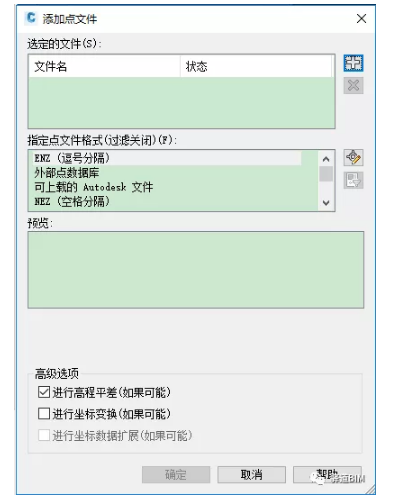
Task: Click the format list scrollbar thumb
Action: coord(326,174)
